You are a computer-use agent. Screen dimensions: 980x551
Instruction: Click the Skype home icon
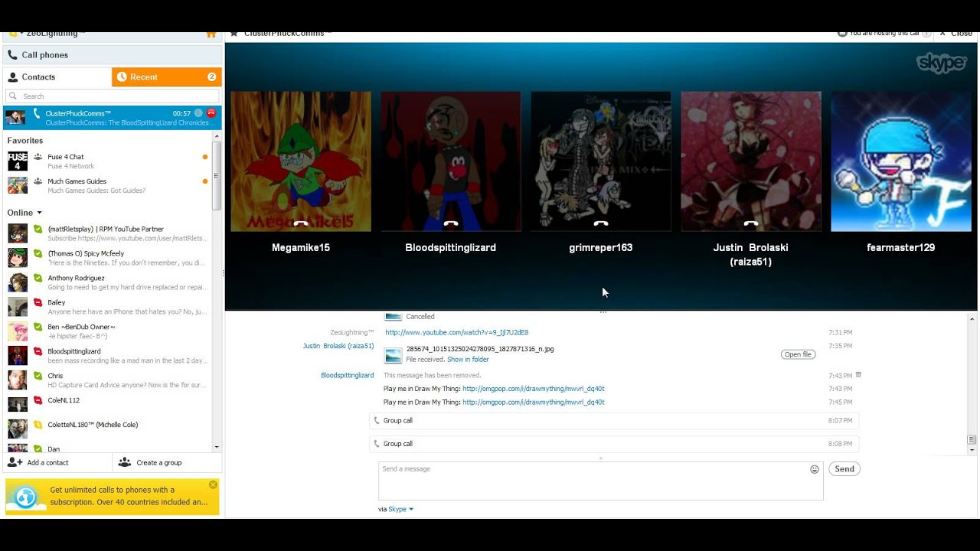pyautogui.click(x=211, y=34)
